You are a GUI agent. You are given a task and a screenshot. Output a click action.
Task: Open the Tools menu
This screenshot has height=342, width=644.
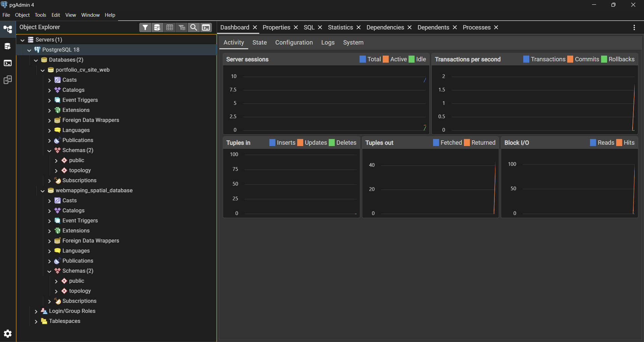coord(41,15)
